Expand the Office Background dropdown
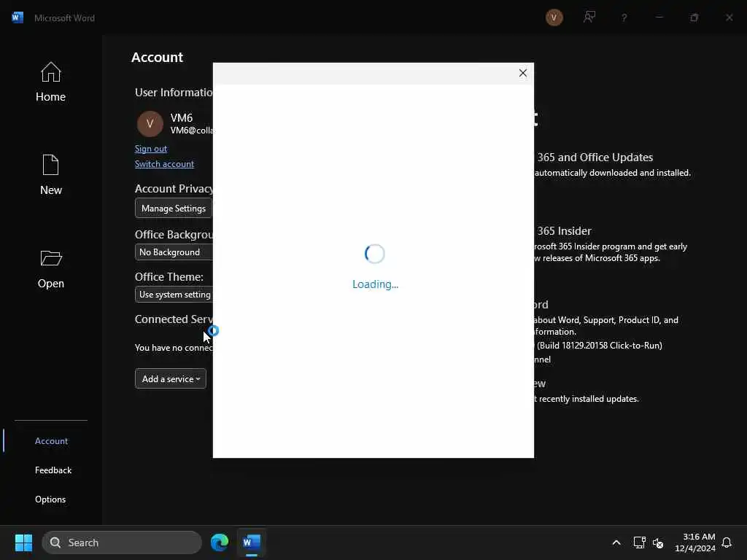 coord(174,252)
